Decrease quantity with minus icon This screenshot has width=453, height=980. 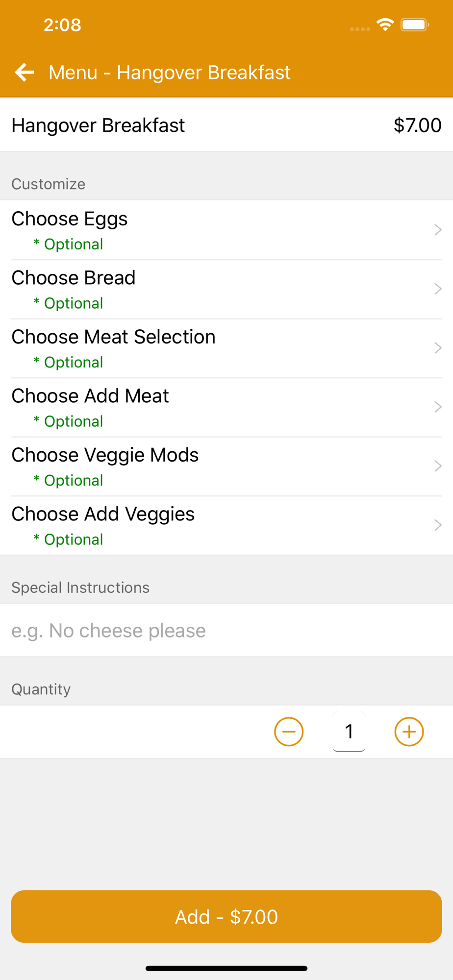click(289, 732)
